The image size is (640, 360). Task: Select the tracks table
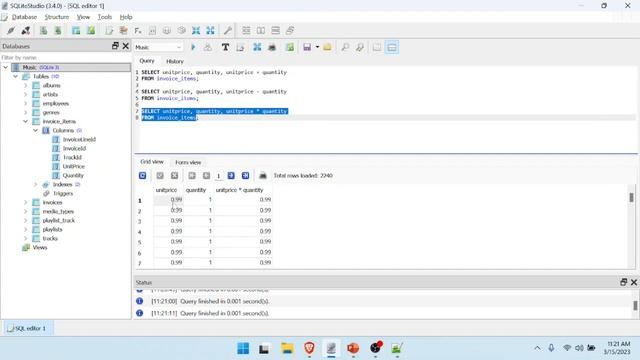click(x=50, y=238)
